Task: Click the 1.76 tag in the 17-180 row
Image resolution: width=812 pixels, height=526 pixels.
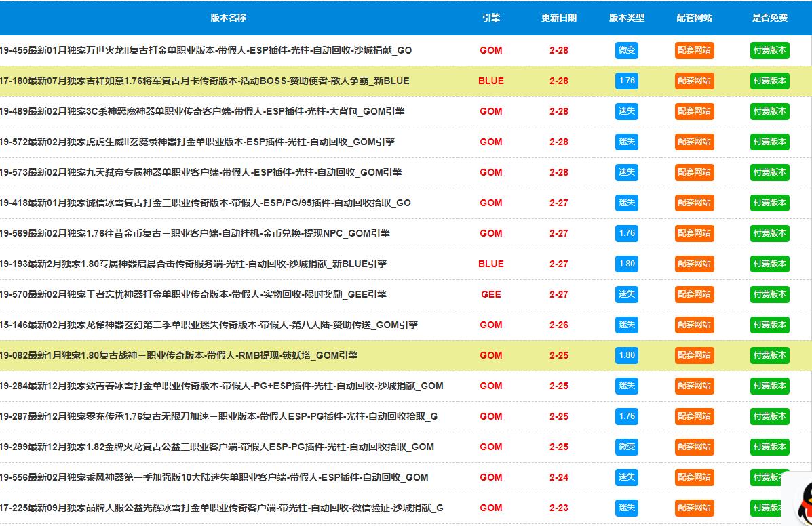Action: [x=626, y=81]
